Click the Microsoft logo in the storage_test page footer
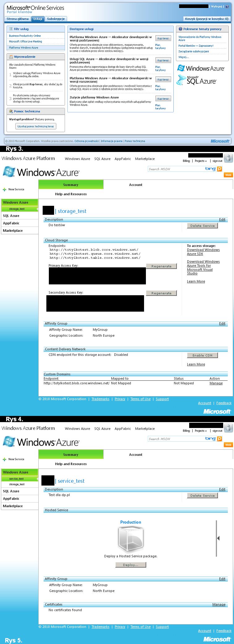This screenshot has height=644, width=234. [x=217, y=411]
